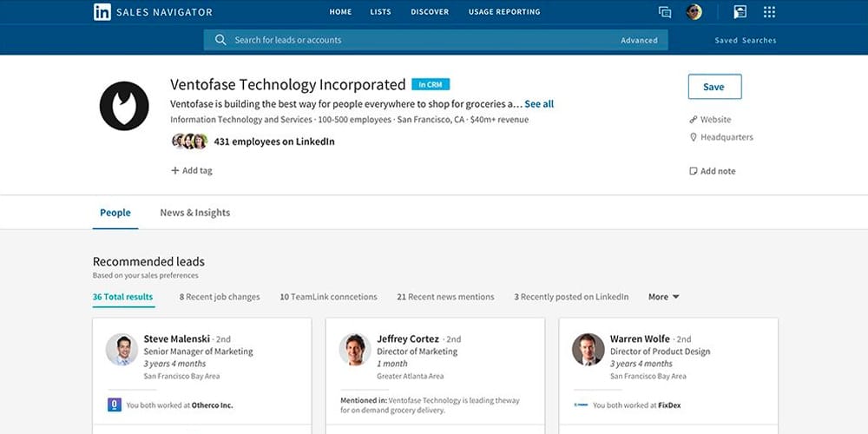Filter by 21 Recent news mentions
This screenshot has height=434, width=868.
(x=445, y=297)
